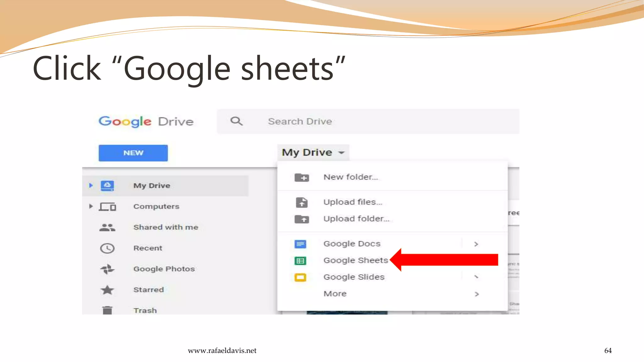This screenshot has height=362, width=644.
Task: Click the blue Google Docs icon
Action: pos(300,244)
